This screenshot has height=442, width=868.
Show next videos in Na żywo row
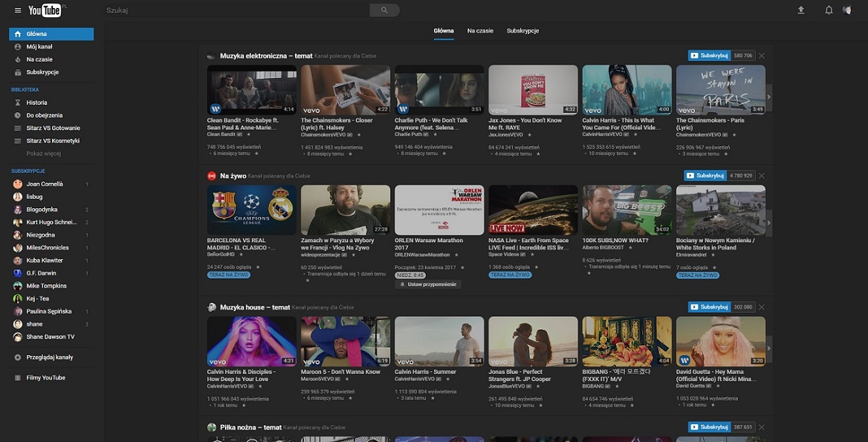pyautogui.click(x=769, y=223)
